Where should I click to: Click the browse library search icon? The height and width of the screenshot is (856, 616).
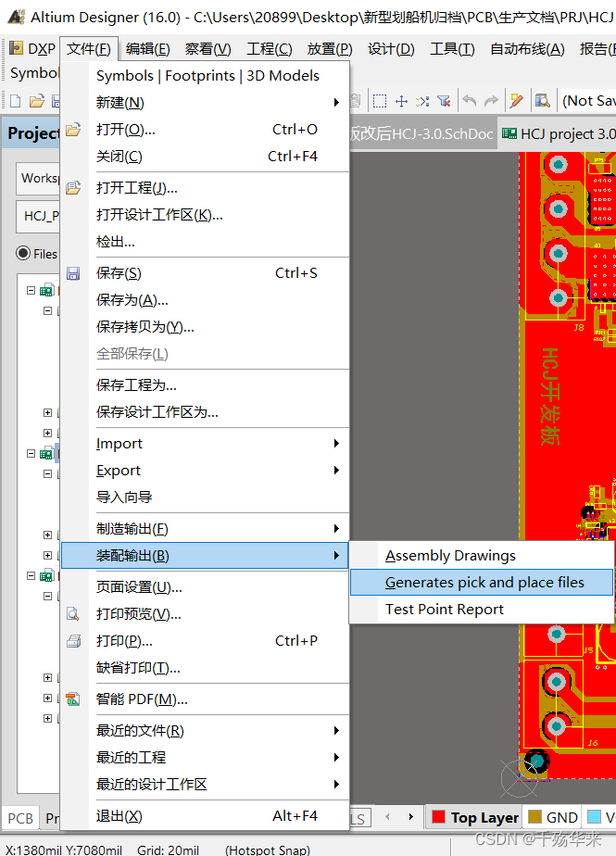coord(542,101)
